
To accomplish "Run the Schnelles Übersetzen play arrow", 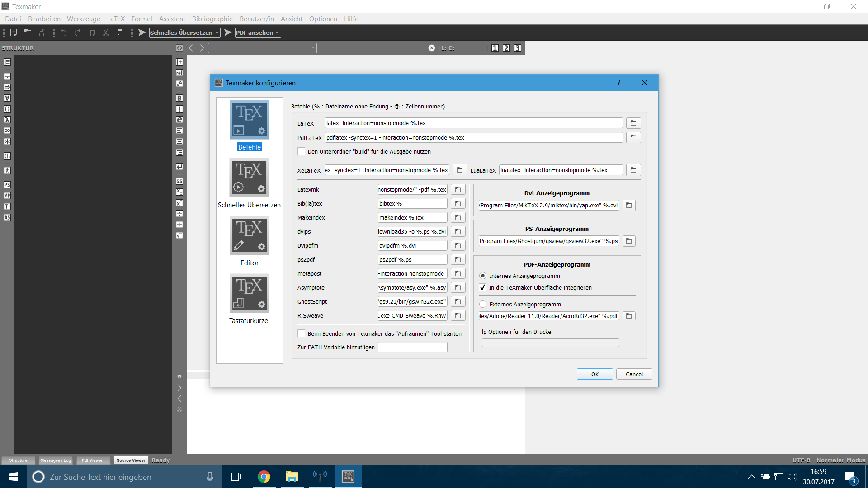I will [x=142, y=33].
